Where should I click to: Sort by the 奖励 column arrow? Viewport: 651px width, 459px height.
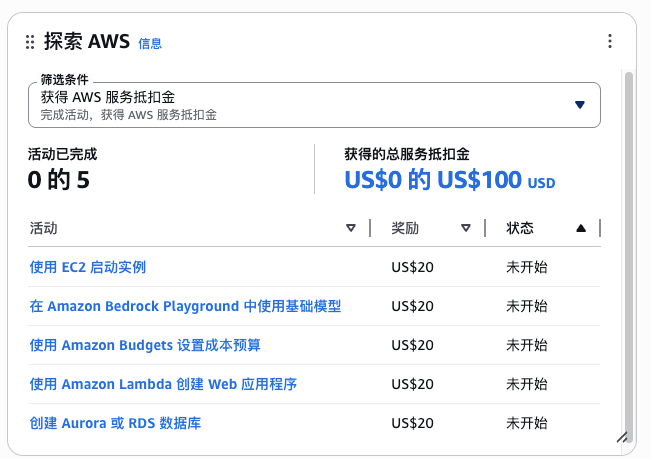click(x=466, y=228)
